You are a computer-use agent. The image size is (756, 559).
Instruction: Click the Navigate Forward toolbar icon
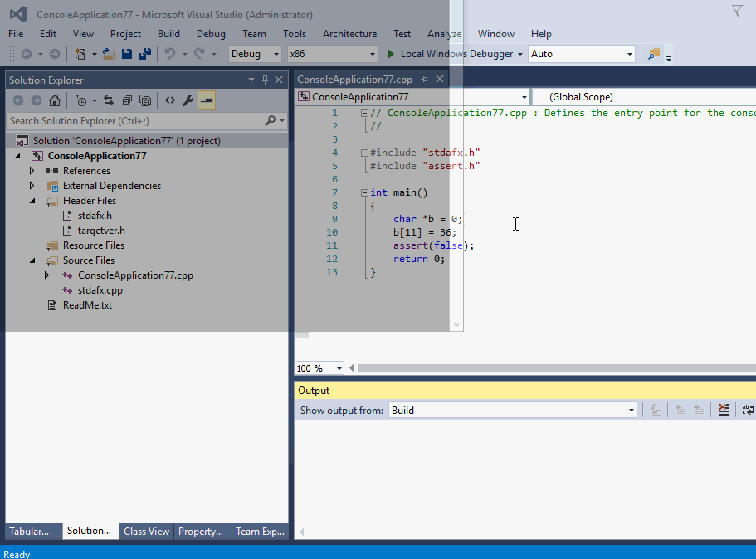(x=55, y=54)
